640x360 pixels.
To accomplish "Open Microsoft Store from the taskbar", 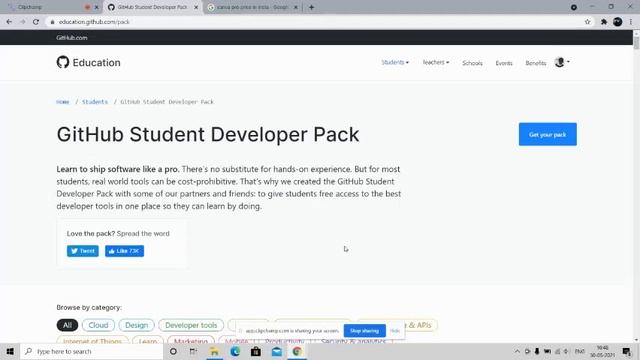I will (x=256, y=351).
